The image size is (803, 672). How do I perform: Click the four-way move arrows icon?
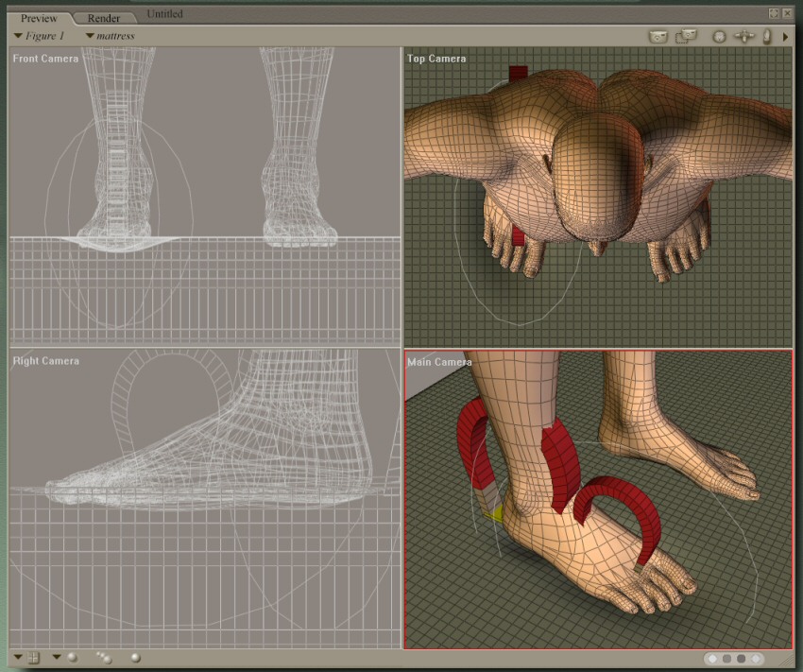745,36
